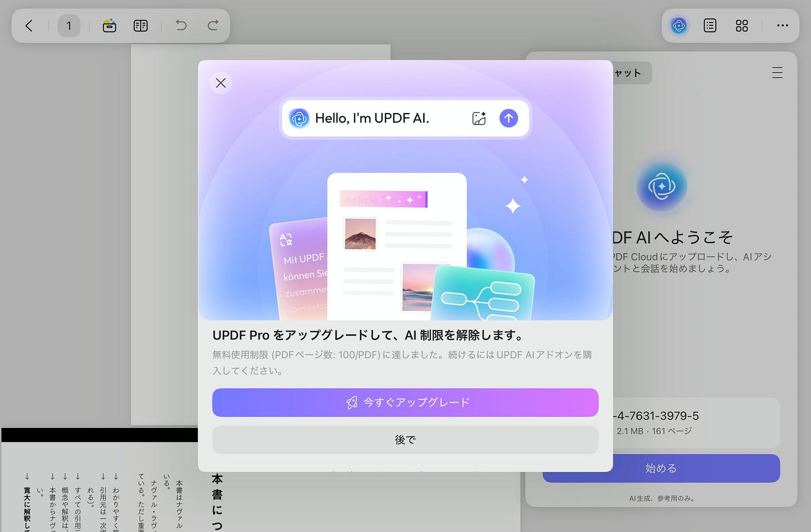Click the UPDF AI logo on the welcome panel
811x532 pixels.
click(661, 186)
